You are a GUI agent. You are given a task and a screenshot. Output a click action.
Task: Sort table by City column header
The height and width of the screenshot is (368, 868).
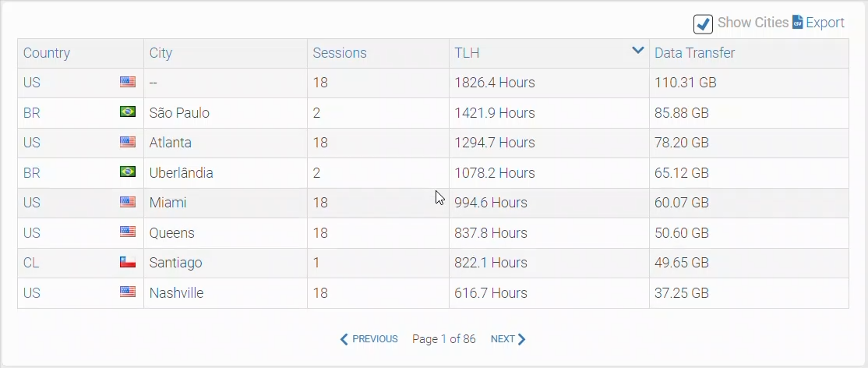click(x=161, y=53)
